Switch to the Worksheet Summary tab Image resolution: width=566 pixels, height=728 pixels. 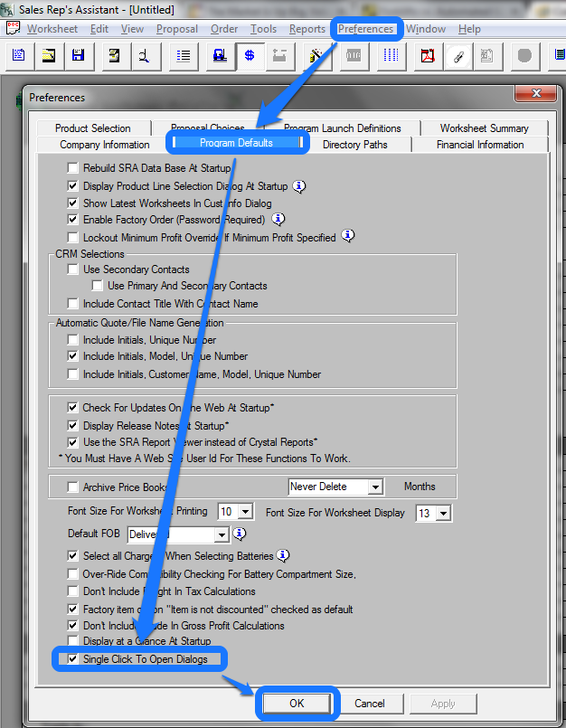point(485,128)
